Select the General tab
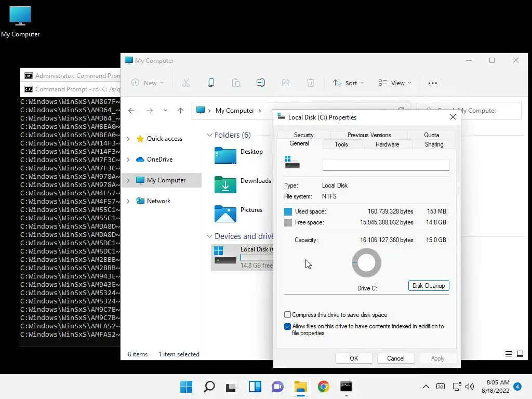 click(x=299, y=143)
